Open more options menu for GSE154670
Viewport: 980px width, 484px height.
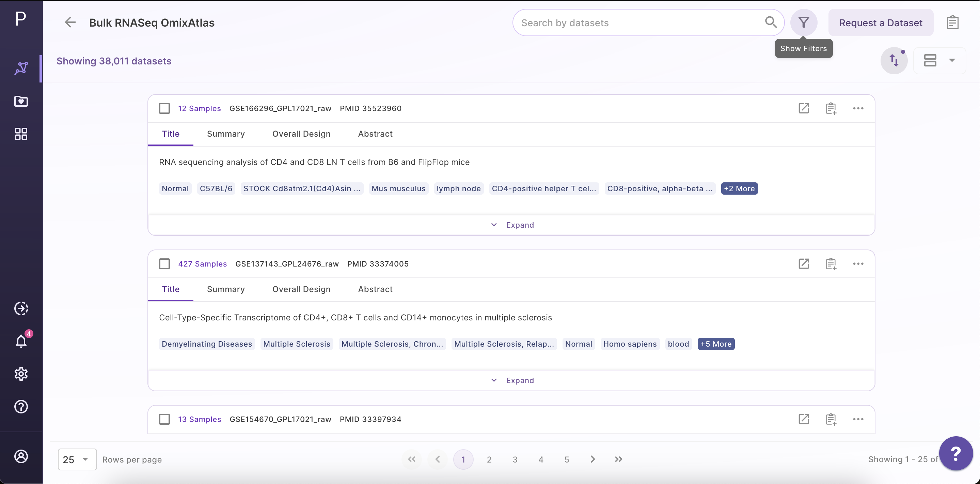coord(858,419)
